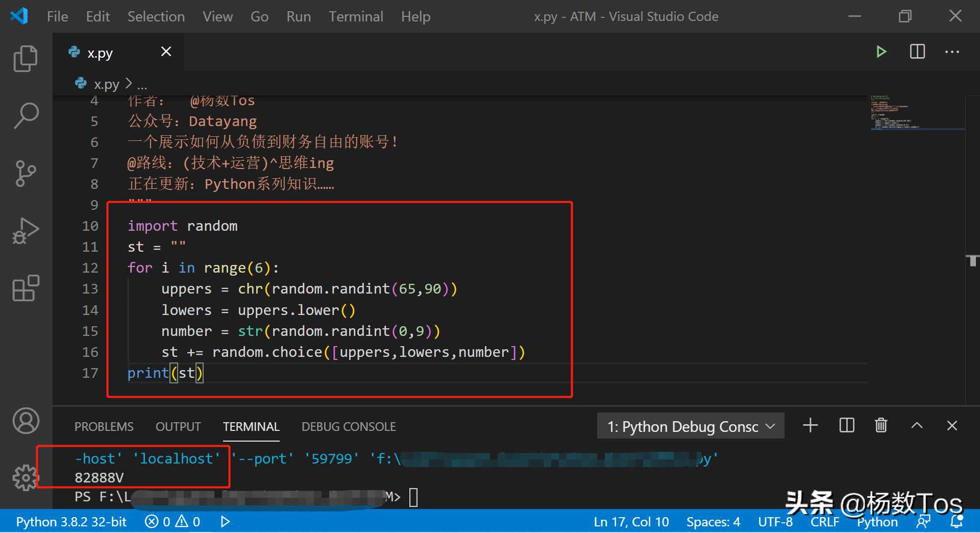Kill the terminal with trash icon
Screen dimensions: 980x533
pos(881,425)
